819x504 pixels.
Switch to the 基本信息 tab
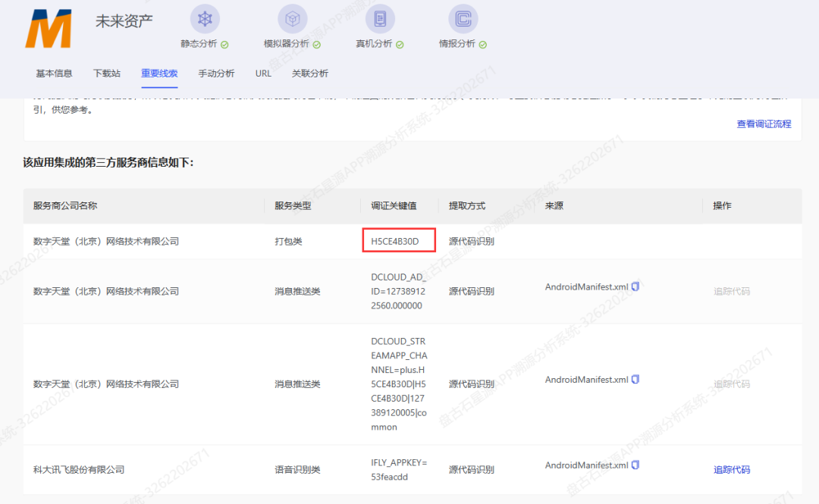54,73
